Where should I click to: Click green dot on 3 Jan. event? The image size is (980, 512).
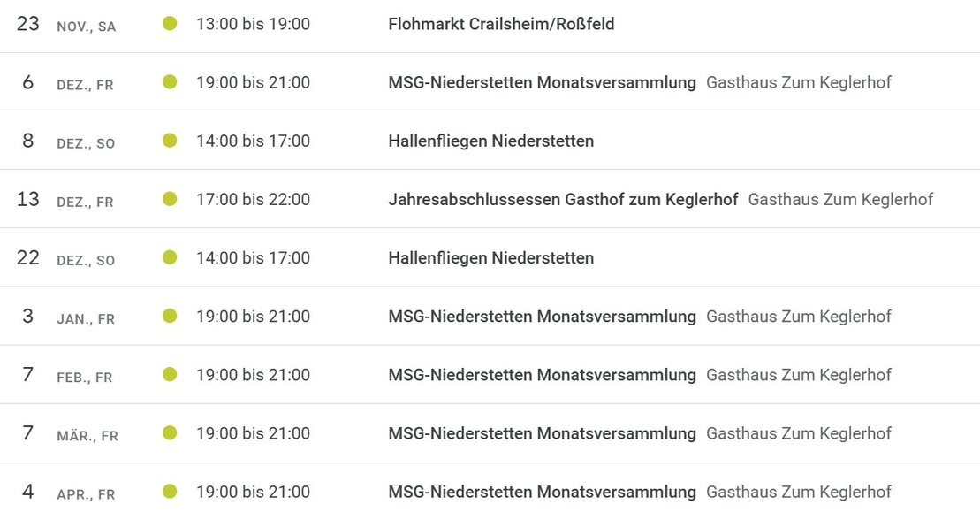click(x=170, y=316)
